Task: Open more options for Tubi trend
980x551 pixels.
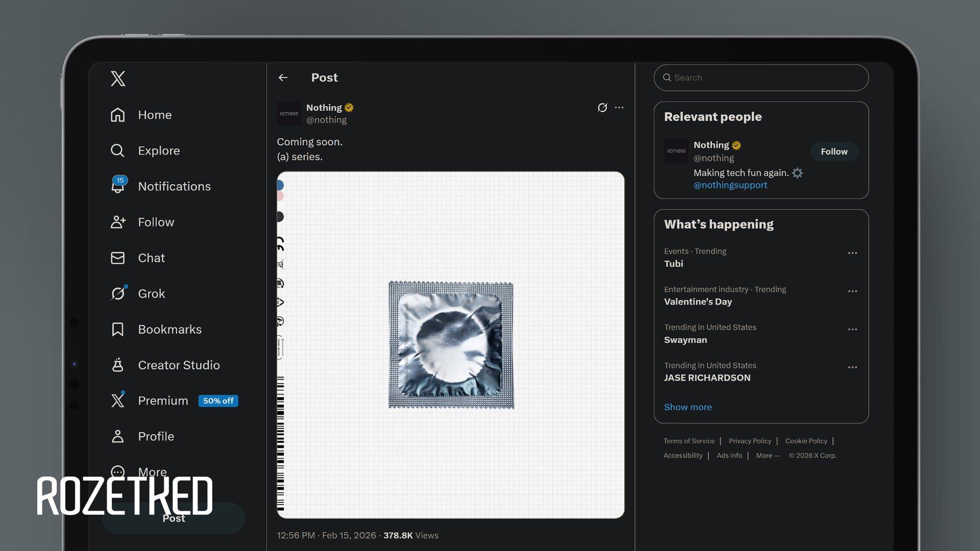Action: (x=852, y=253)
